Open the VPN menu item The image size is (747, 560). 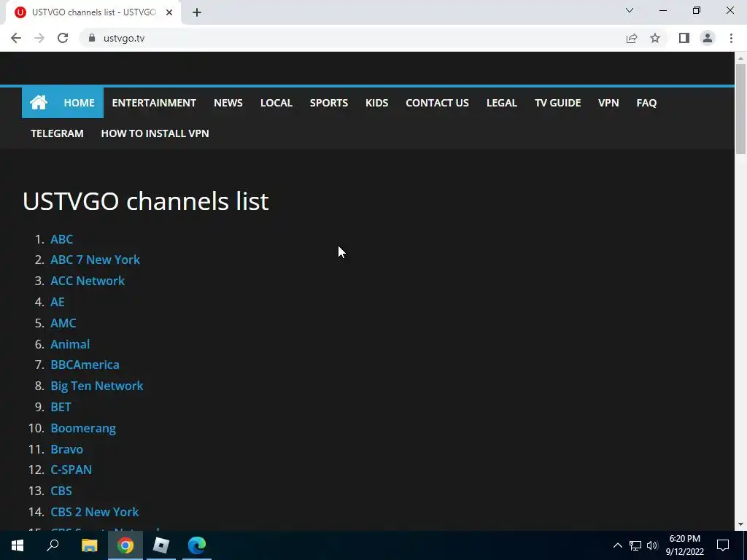pos(608,103)
